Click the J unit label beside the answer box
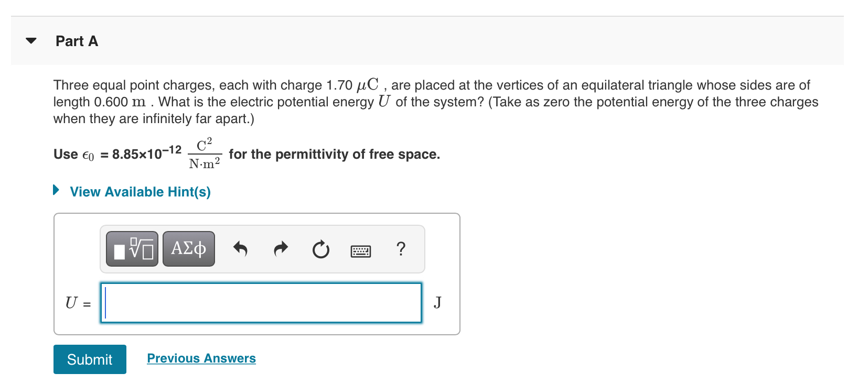 tap(437, 302)
